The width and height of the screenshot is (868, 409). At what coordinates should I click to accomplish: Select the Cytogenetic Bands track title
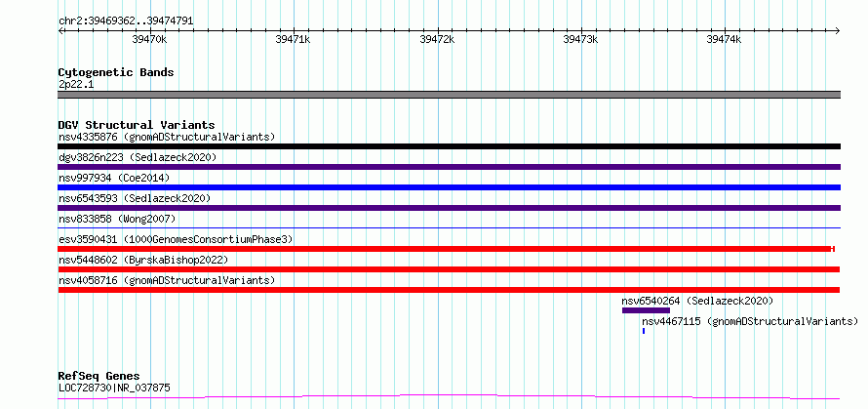[x=116, y=72]
